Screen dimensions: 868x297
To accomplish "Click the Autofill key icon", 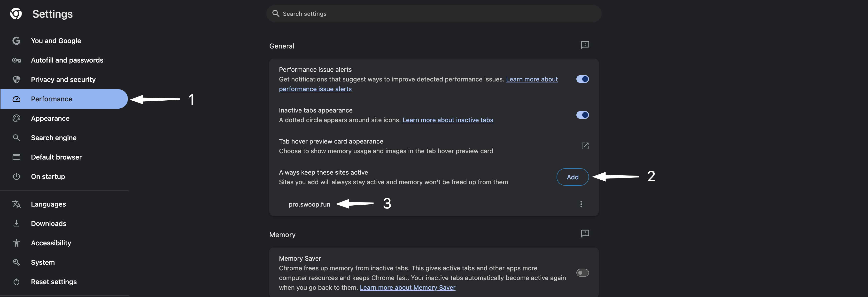I will [x=16, y=60].
